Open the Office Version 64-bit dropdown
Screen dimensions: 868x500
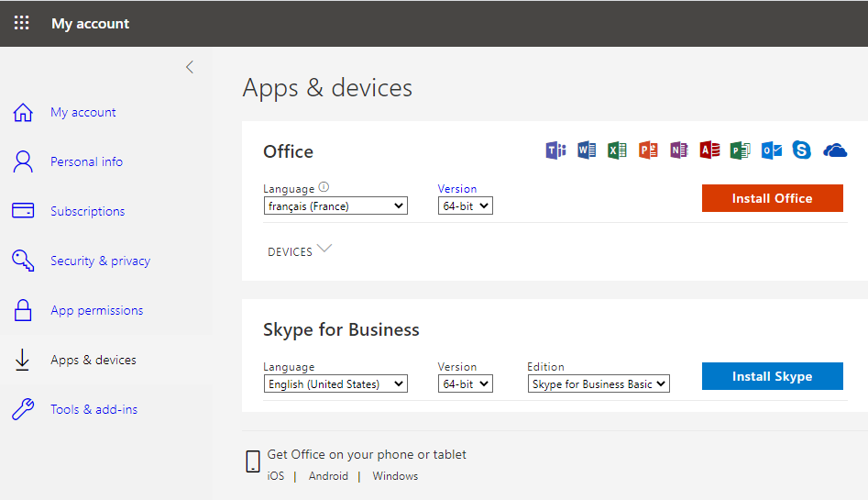pos(465,206)
